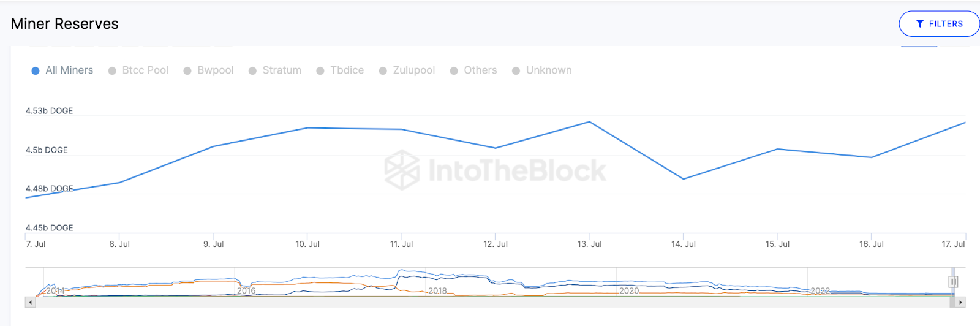Click the grey Btcc Pool legend dot
The height and width of the screenshot is (326, 980).
tap(112, 71)
